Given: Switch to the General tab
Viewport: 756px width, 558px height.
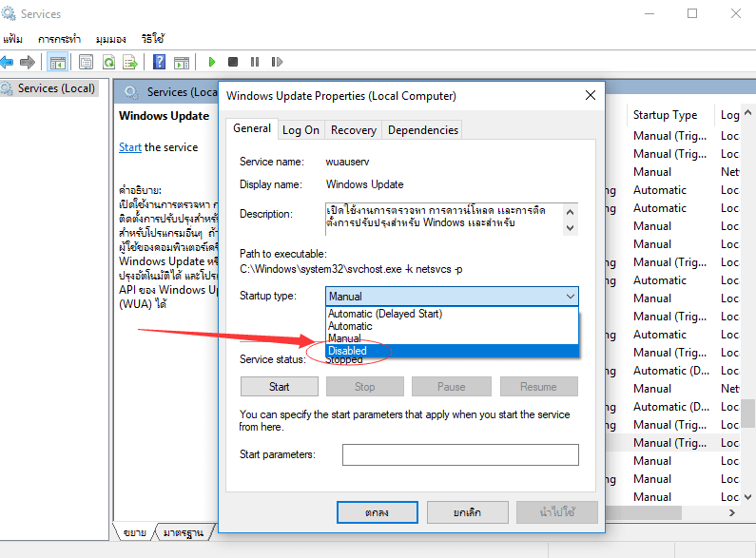Looking at the screenshot, I should [x=252, y=128].
